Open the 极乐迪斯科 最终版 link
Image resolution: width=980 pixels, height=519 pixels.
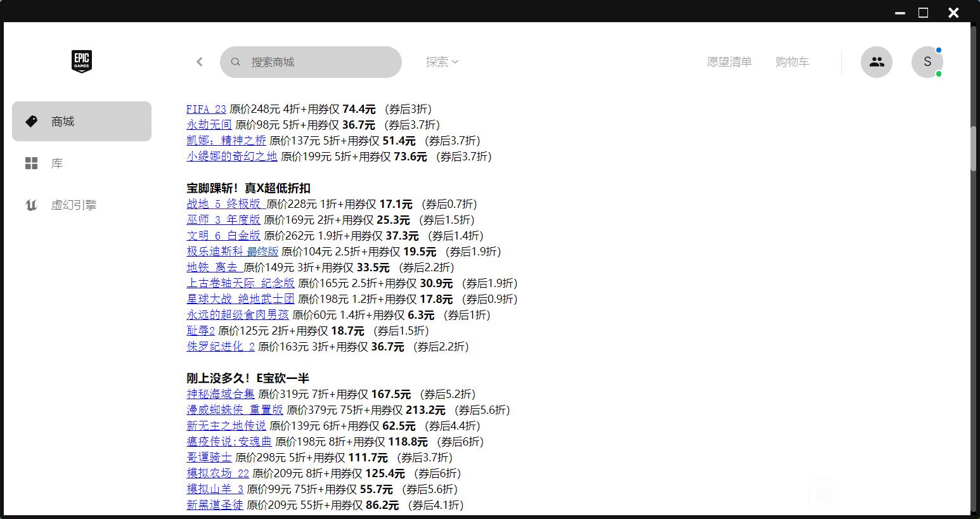pyautogui.click(x=233, y=252)
